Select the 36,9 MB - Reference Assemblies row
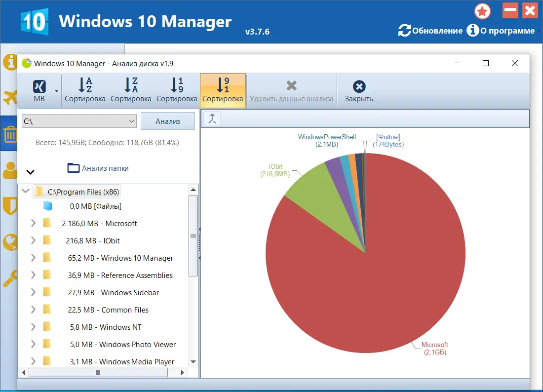This screenshot has width=543, height=392. 120,275
